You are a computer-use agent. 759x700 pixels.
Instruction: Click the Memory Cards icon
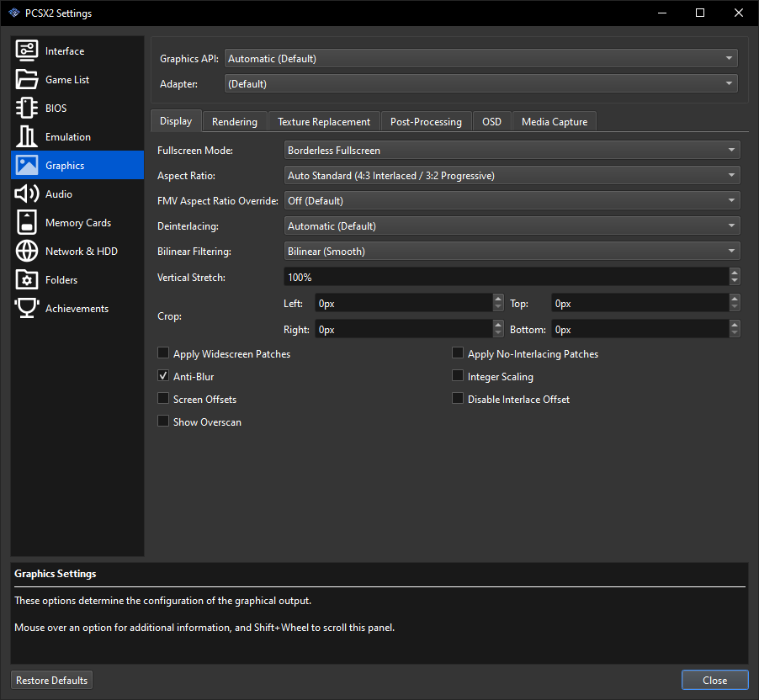pyautogui.click(x=27, y=222)
